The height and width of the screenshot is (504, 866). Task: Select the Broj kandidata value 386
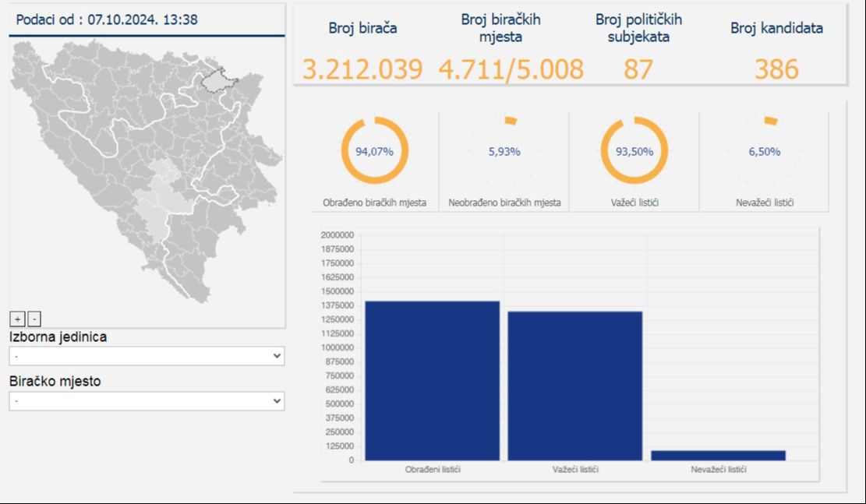776,69
